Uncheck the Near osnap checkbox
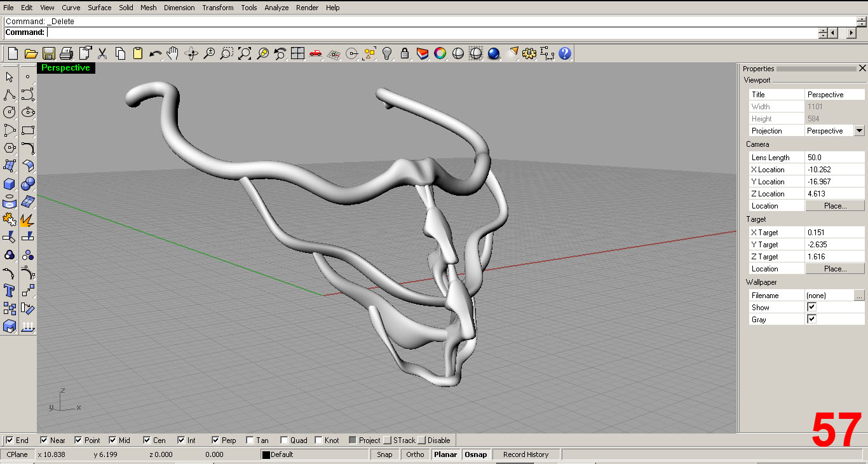 [x=44, y=440]
